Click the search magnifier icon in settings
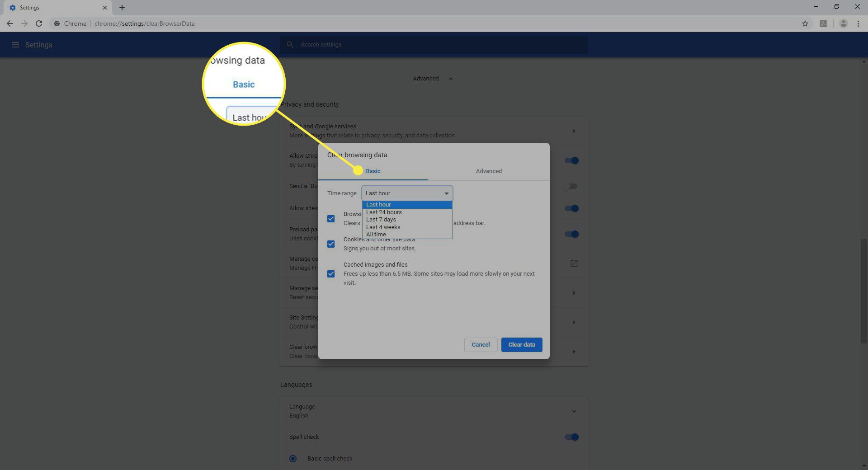 (x=290, y=44)
